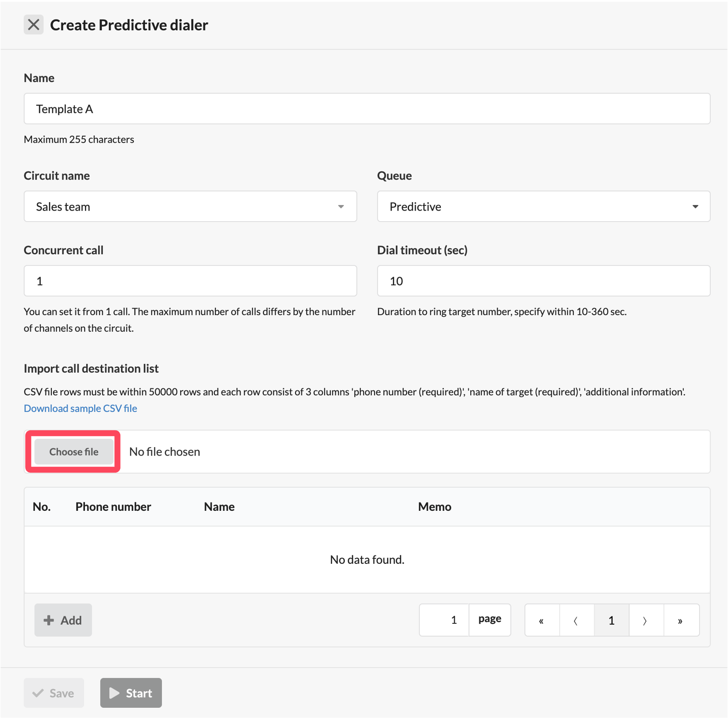
Task: Click the Phone number column header
Action: tap(113, 507)
